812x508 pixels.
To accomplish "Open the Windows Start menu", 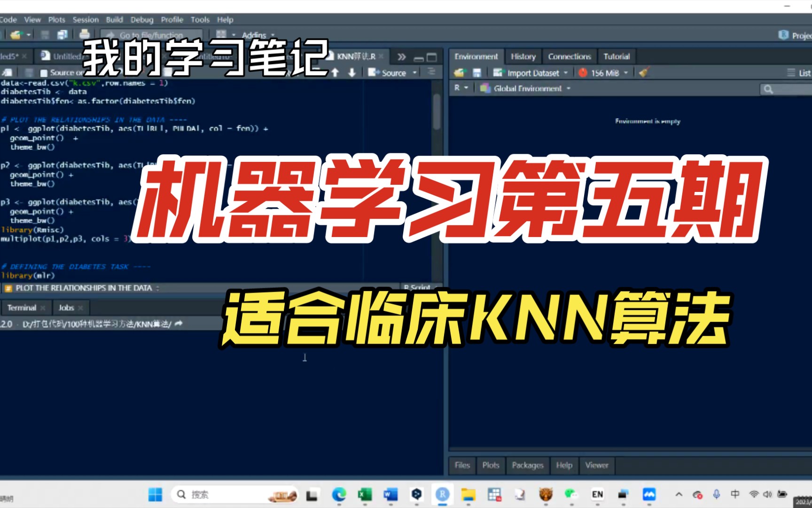I will pyautogui.click(x=155, y=494).
